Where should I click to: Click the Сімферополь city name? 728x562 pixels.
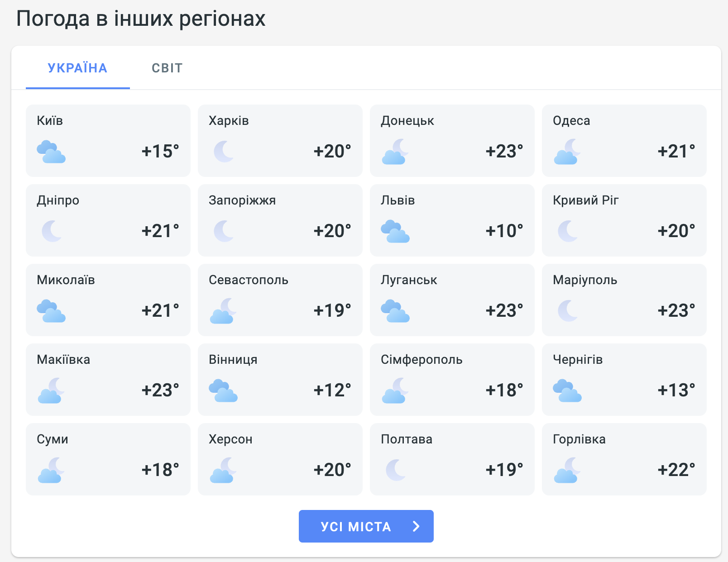pyautogui.click(x=421, y=360)
